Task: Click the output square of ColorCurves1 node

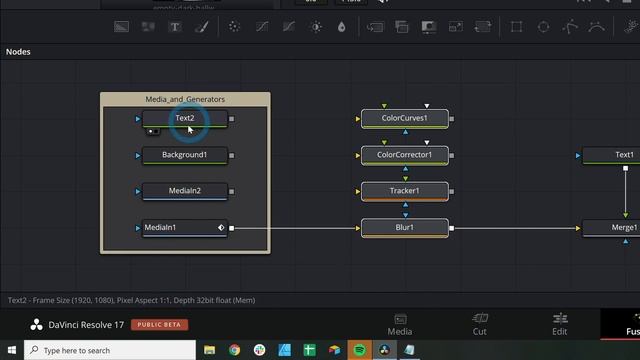Action: [451, 119]
